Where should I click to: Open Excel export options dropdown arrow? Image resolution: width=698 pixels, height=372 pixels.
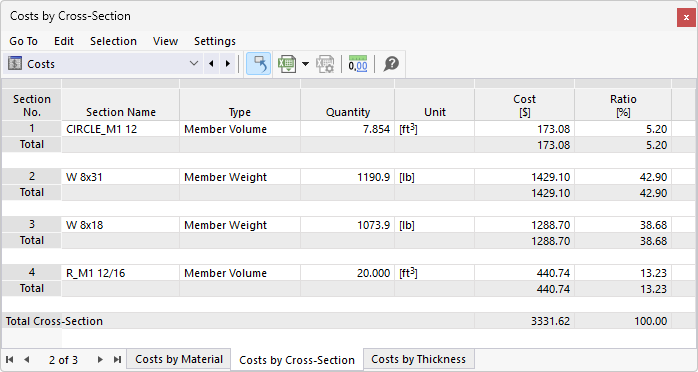pos(305,64)
